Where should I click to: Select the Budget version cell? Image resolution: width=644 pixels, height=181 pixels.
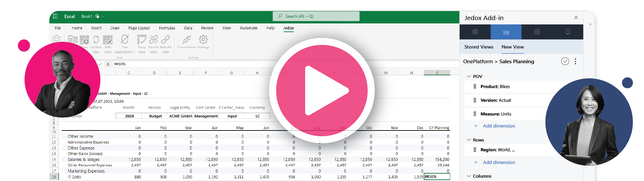155,116
